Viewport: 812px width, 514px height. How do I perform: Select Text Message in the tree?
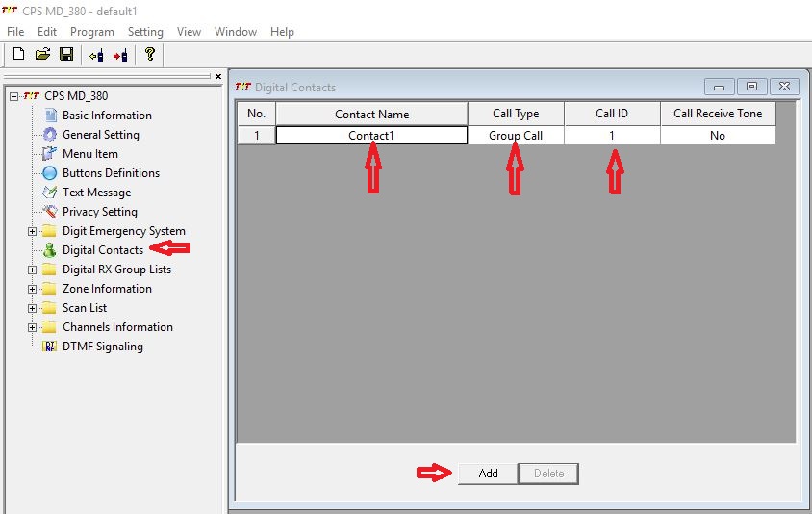[97, 193]
